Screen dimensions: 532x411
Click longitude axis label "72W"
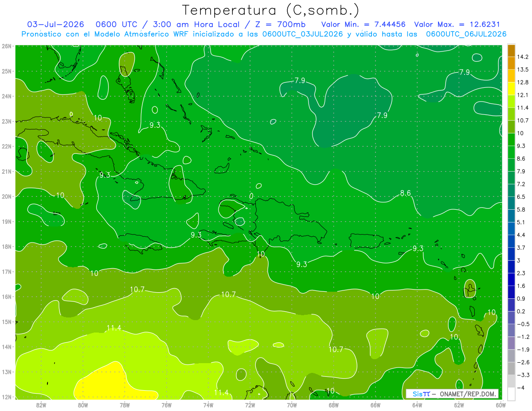(250, 405)
